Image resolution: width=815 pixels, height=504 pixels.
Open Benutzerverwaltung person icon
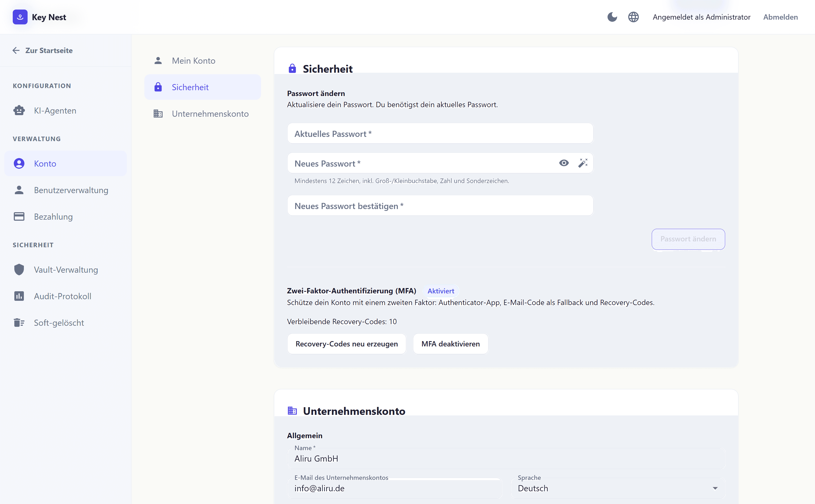tap(19, 190)
